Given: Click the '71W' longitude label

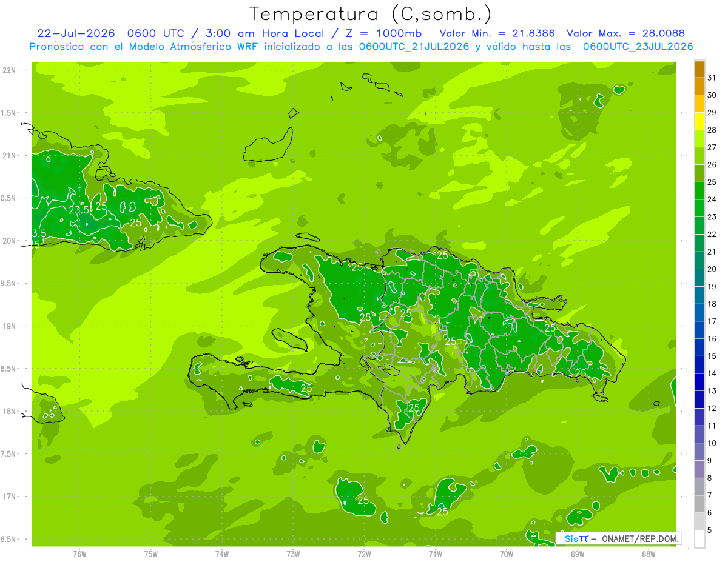Looking at the screenshot, I should click(x=435, y=554).
